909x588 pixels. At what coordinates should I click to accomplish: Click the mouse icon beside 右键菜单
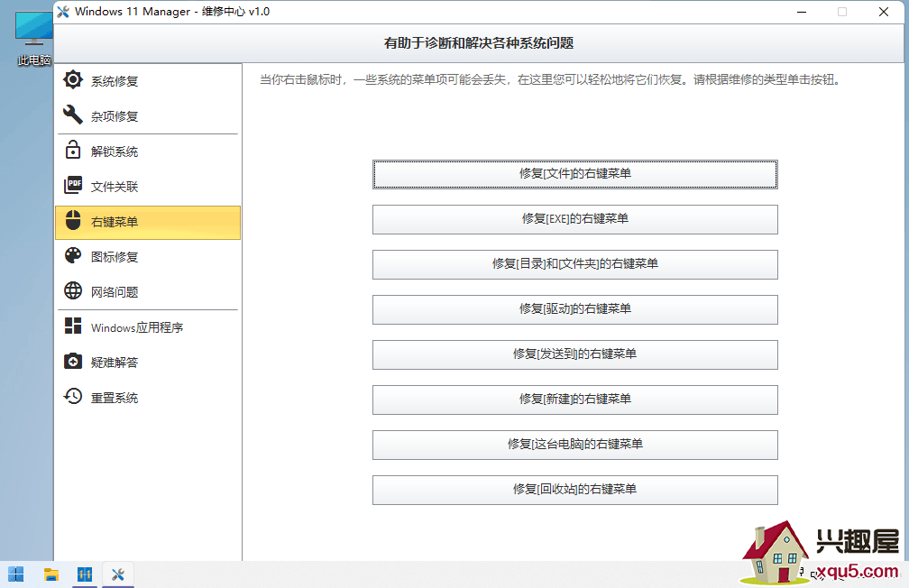pyautogui.click(x=73, y=221)
